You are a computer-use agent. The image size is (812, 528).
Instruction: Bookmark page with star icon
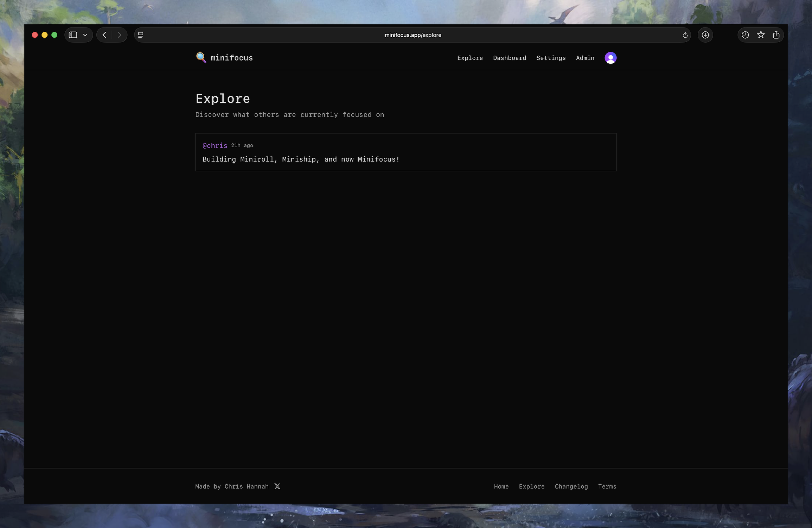point(761,35)
